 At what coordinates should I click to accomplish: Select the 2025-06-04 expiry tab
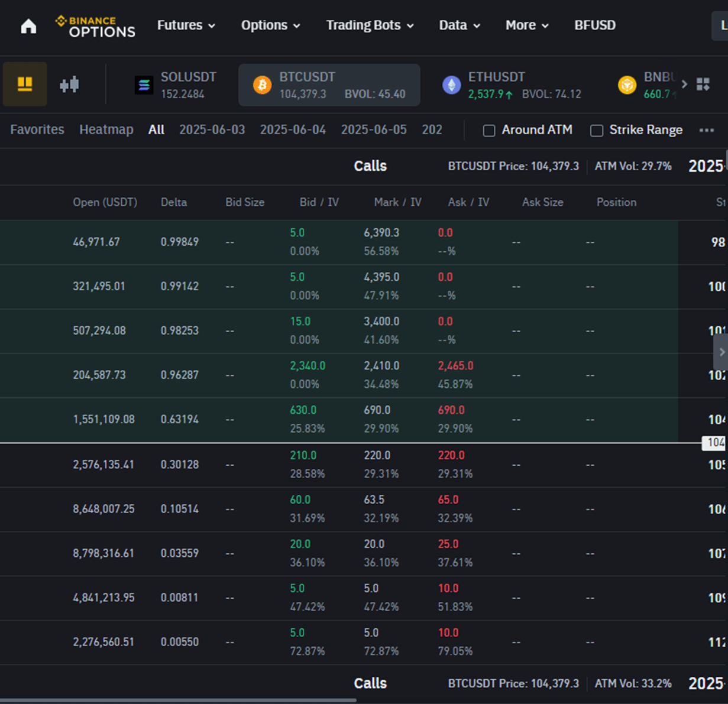[x=293, y=129]
